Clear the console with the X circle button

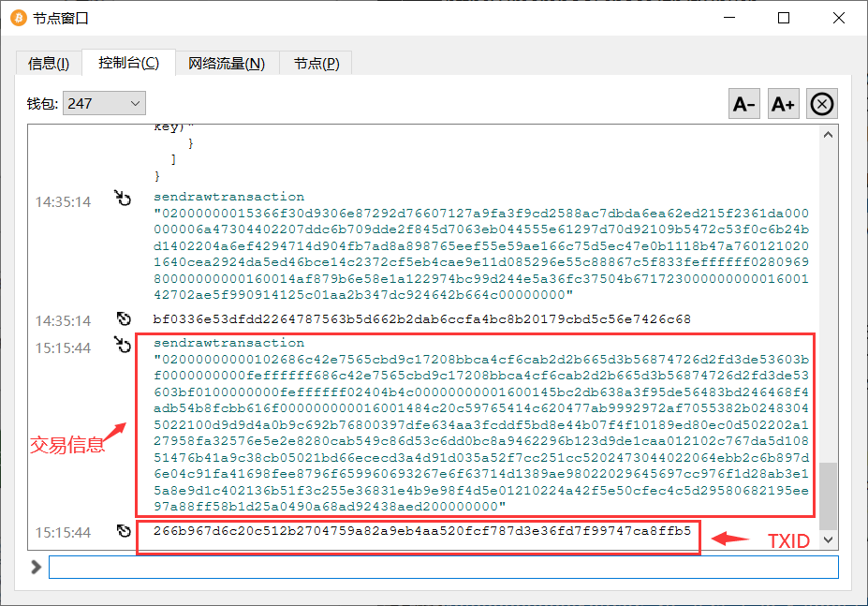tap(821, 104)
